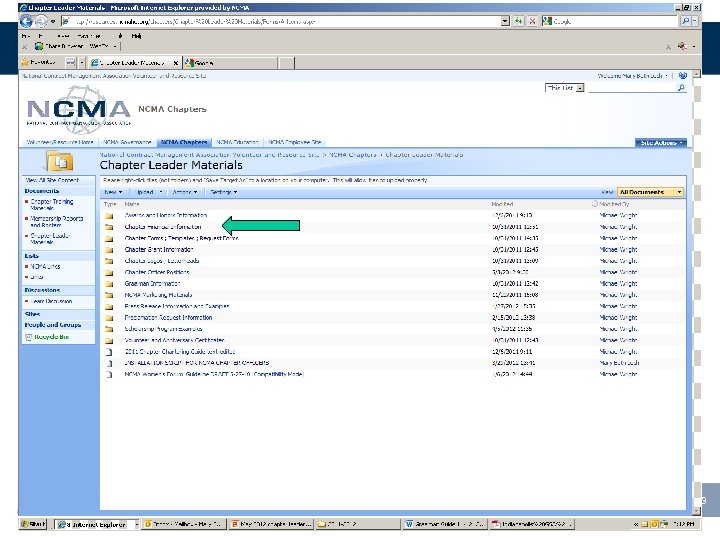Sort by the Name column header
The image size is (720, 540).
coord(132,204)
